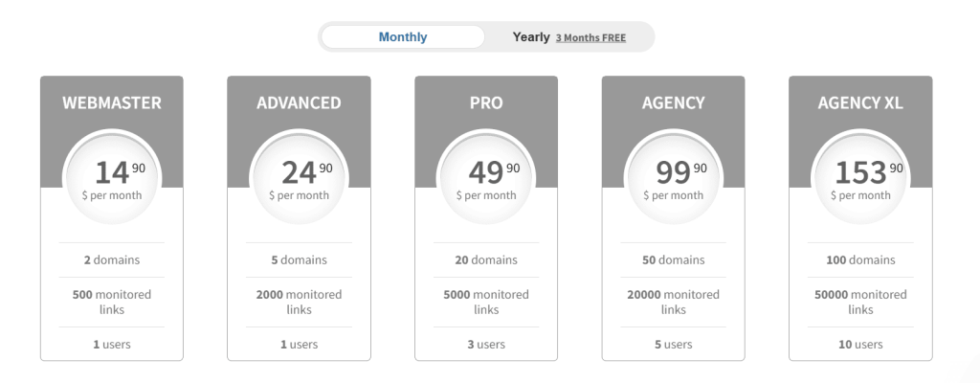Screen dimensions: 980x383
Task: Click the 153.90 price circle
Action: 860,178
